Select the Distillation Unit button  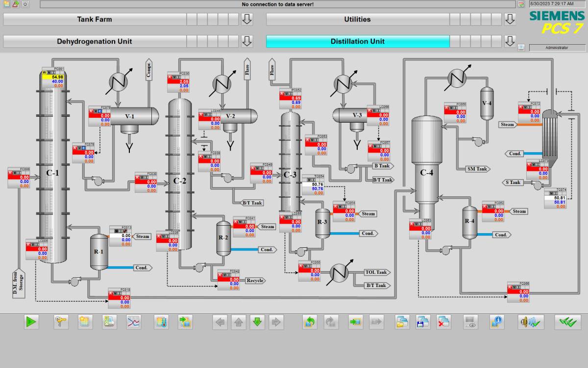pos(357,41)
